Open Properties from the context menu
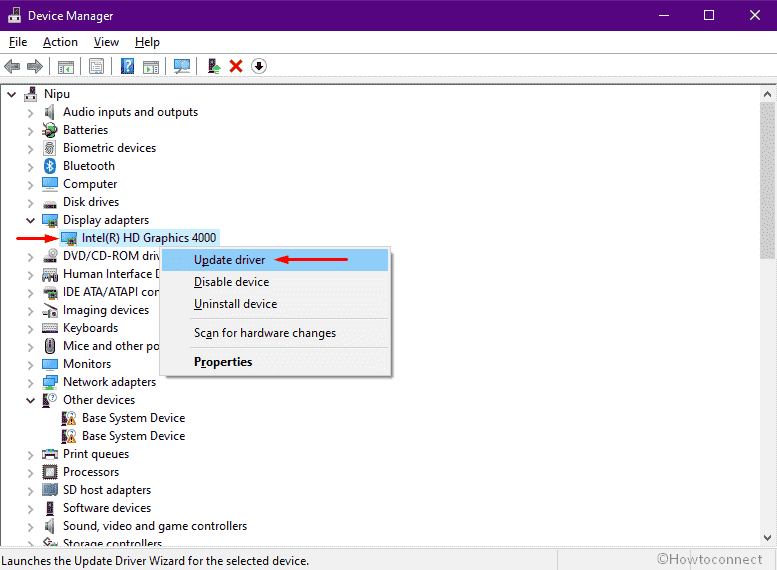Image resolution: width=777 pixels, height=570 pixels. (223, 362)
